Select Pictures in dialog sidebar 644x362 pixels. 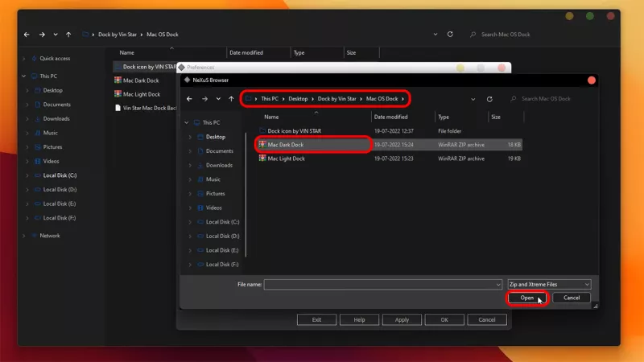[215, 193]
